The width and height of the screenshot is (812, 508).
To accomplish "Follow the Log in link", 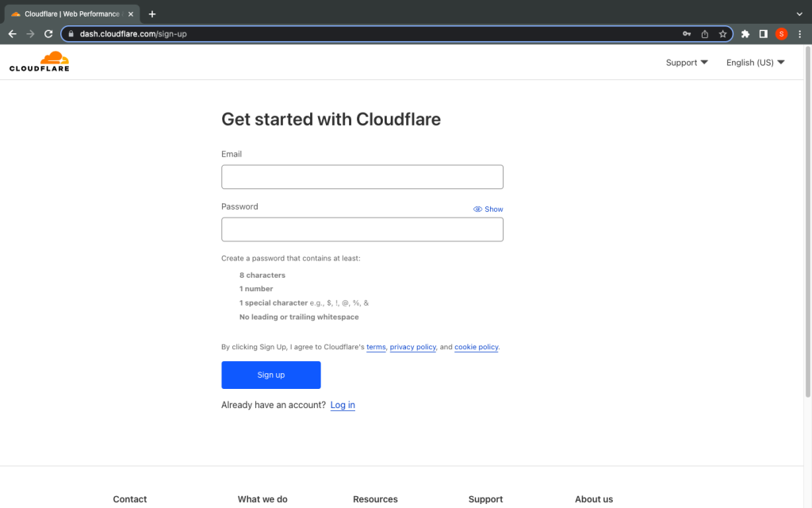I will click(x=343, y=405).
